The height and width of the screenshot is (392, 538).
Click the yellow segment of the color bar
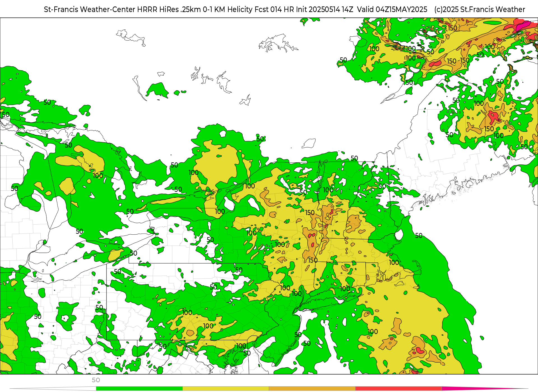click(x=226, y=389)
